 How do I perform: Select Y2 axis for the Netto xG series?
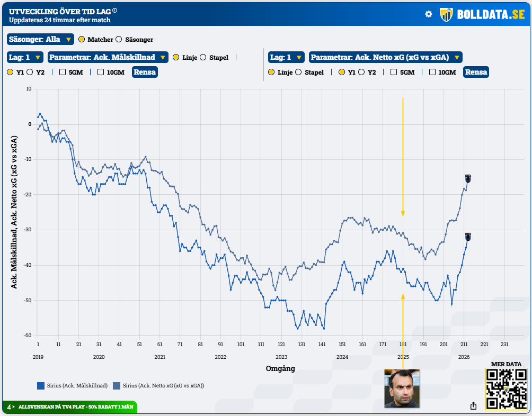361,72
